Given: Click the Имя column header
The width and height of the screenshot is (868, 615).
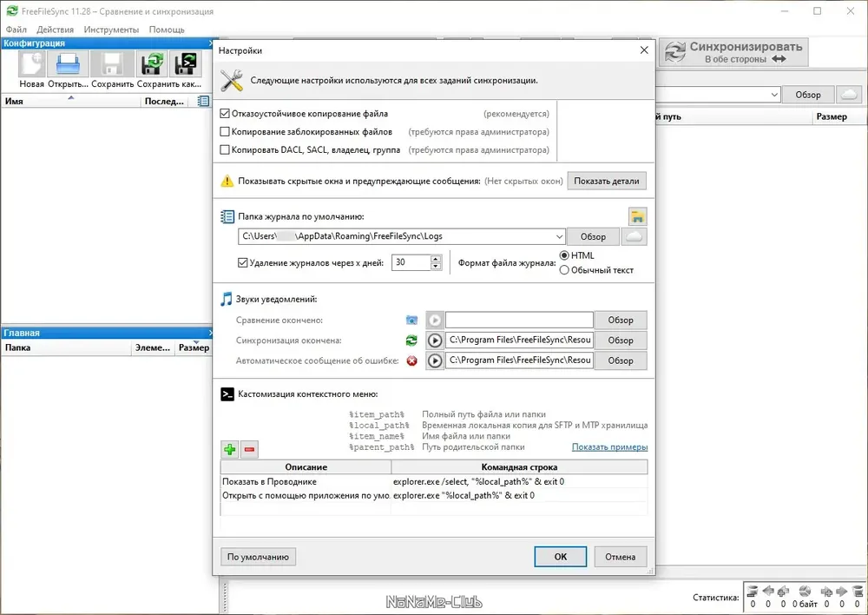Looking at the screenshot, I should [x=70, y=102].
